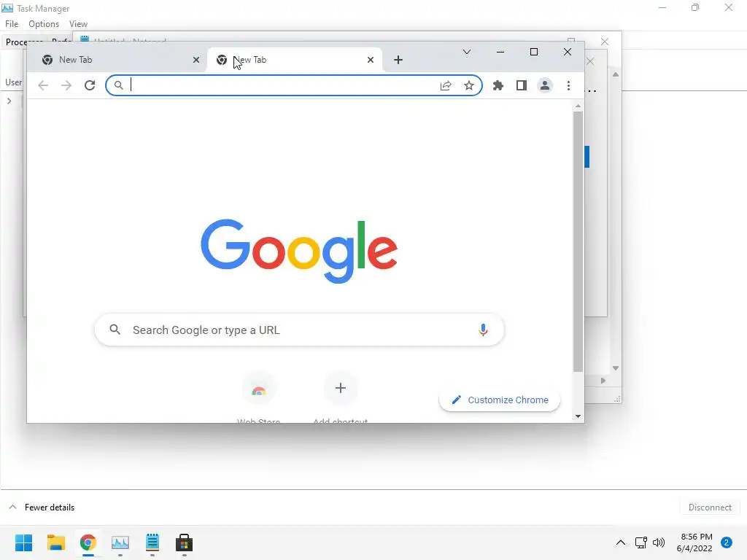Open the Windows Start menu
747x560 pixels.
pyautogui.click(x=23, y=542)
